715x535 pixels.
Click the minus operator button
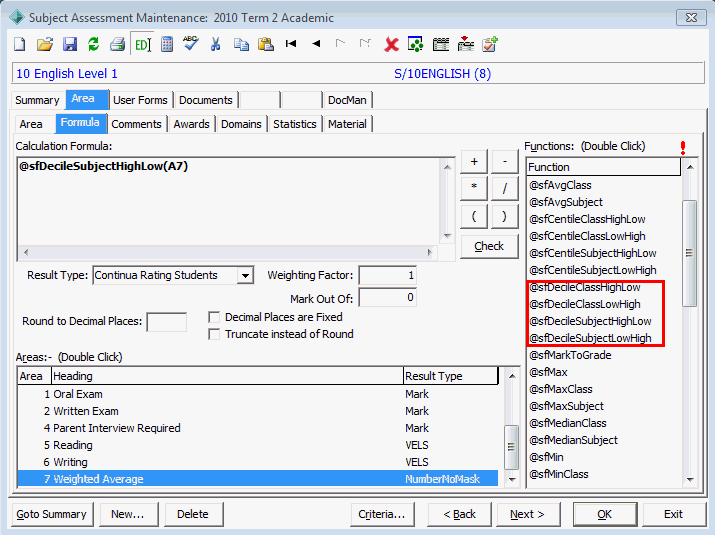pos(505,161)
